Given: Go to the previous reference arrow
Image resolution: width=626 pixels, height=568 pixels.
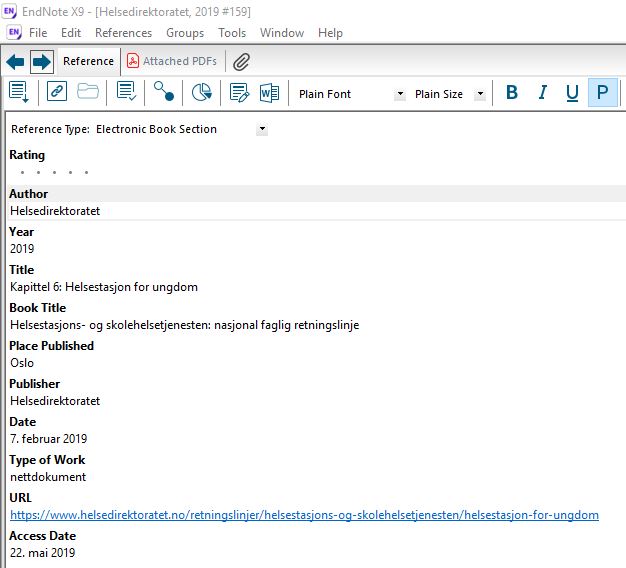Looking at the screenshot, I should coord(15,62).
